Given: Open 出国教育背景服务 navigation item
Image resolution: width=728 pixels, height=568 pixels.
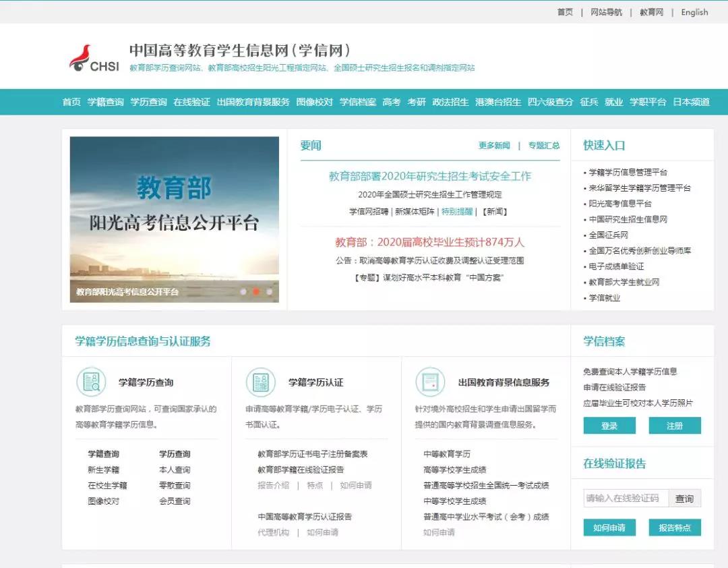Looking at the screenshot, I should pyautogui.click(x=253, y=102).
